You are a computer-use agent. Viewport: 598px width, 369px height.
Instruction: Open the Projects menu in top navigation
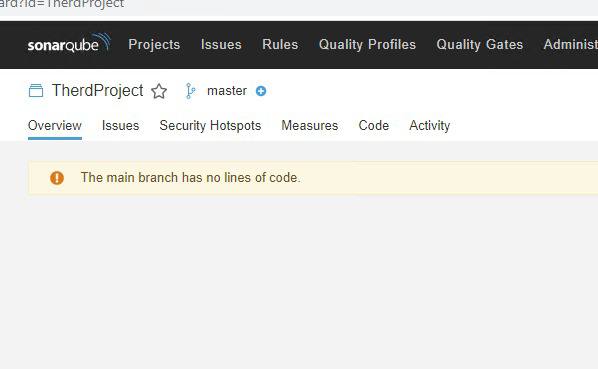(154, 45)
